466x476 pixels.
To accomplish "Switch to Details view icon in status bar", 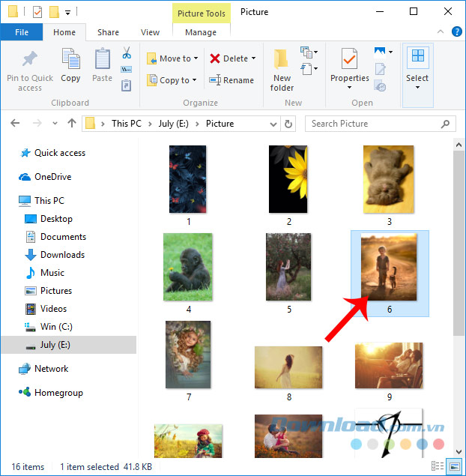I will [438, 466].
